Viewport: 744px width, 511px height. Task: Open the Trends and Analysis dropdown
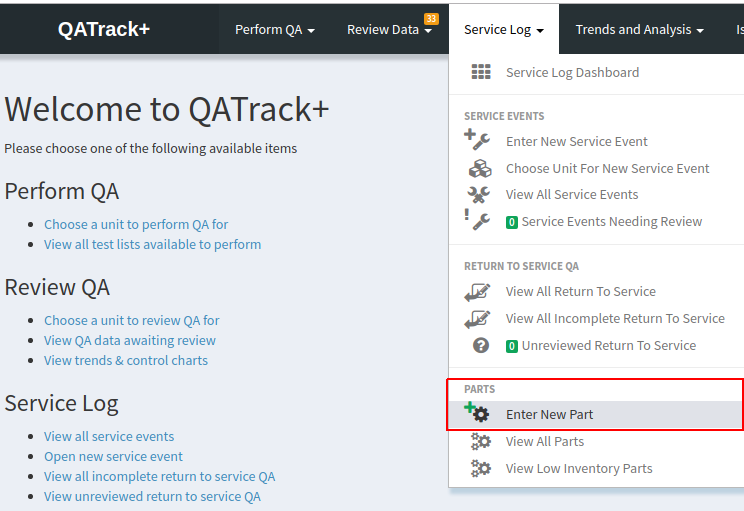point(639,29)
